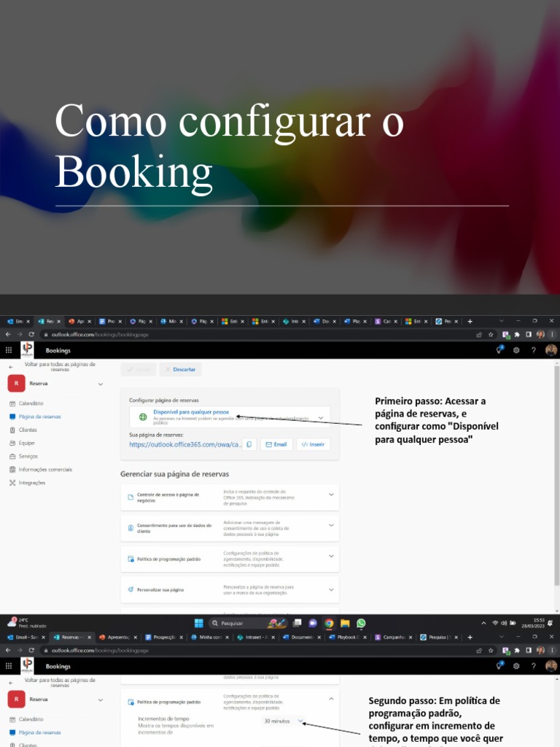Open the extensions puzzle icon in the first-step browser
The height and width of the screenshot is (747, 560).
517,334
